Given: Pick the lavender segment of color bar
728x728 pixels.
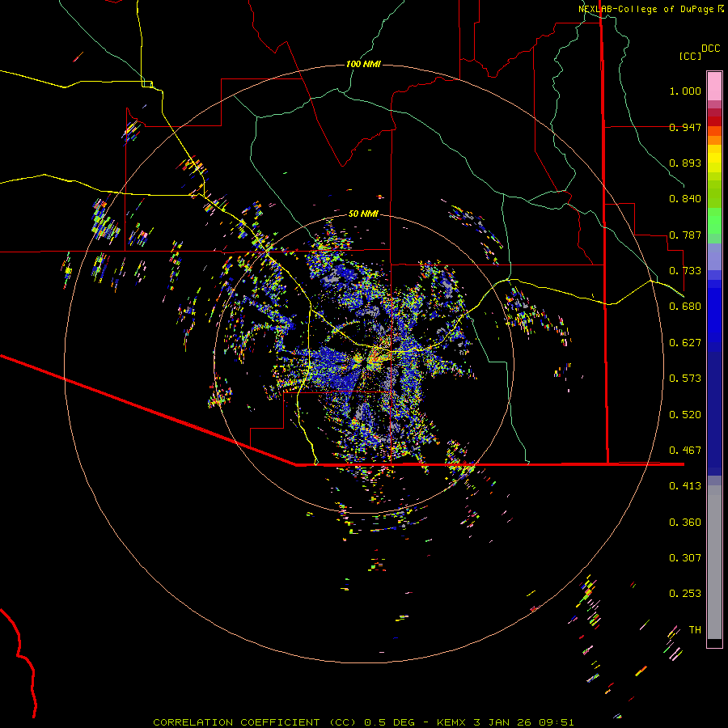Looking at the screenshot, I should (714, 256).
